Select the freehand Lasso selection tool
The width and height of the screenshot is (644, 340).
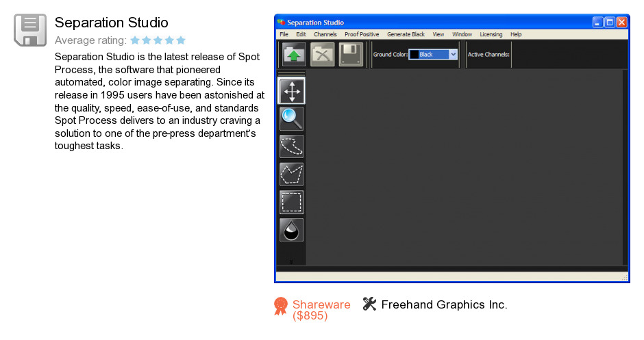pos(292,146)
